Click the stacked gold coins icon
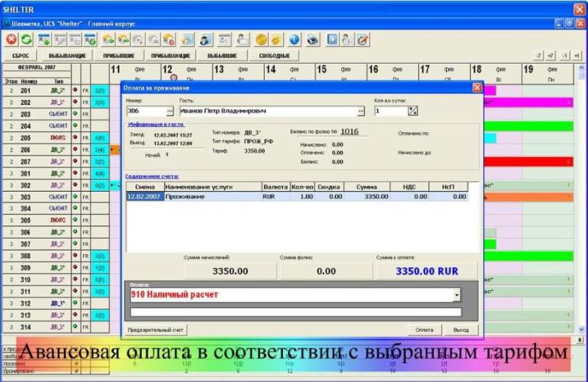This screenshot has height=382, width=588. click(276, 40)
